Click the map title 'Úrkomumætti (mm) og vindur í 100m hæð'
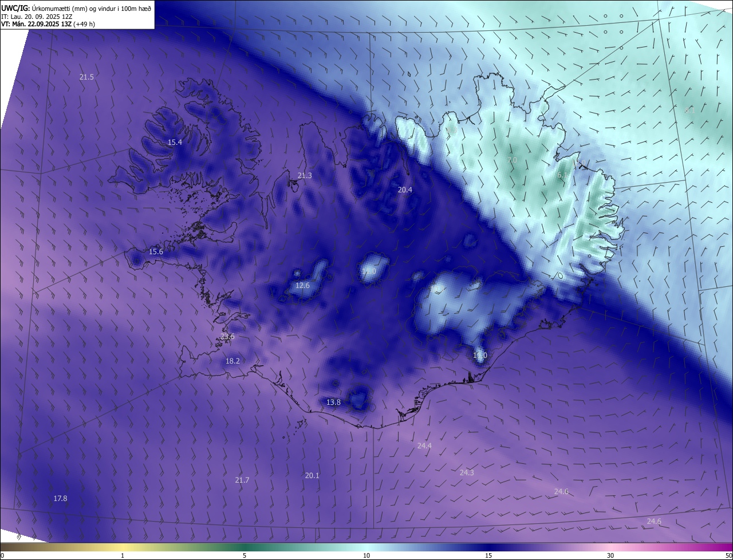Screen dimensions: 733x560 coord(92,8)
